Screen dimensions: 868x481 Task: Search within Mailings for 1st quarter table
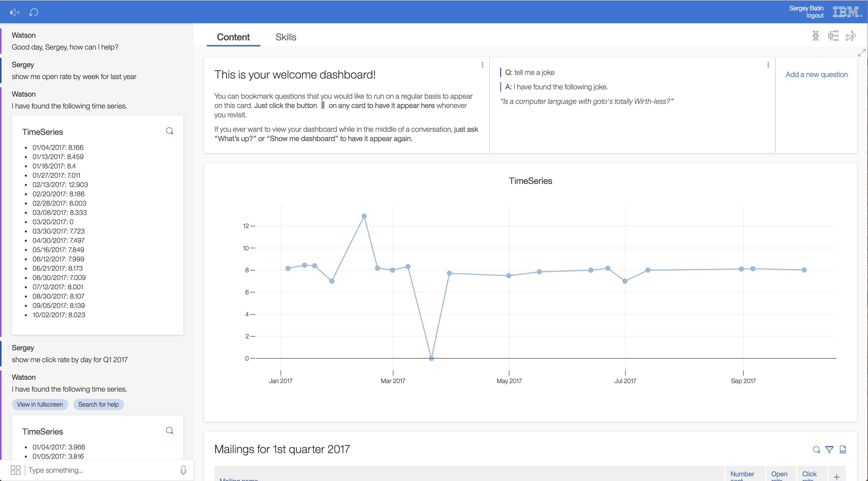pyautogui.click(x=816, y=450)
